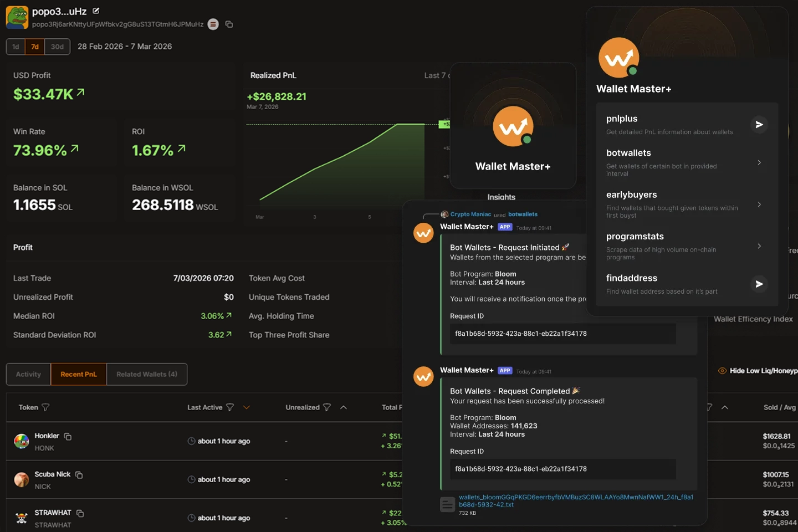798x532 pixels.
Task: Expand the earlybuyers command
Action: click(759, 204)
